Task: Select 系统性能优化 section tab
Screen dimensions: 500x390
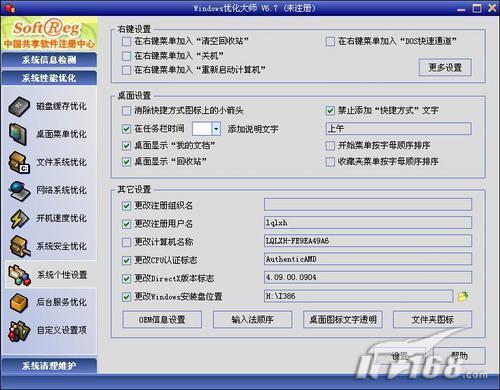Action: [x=49, y=78]
